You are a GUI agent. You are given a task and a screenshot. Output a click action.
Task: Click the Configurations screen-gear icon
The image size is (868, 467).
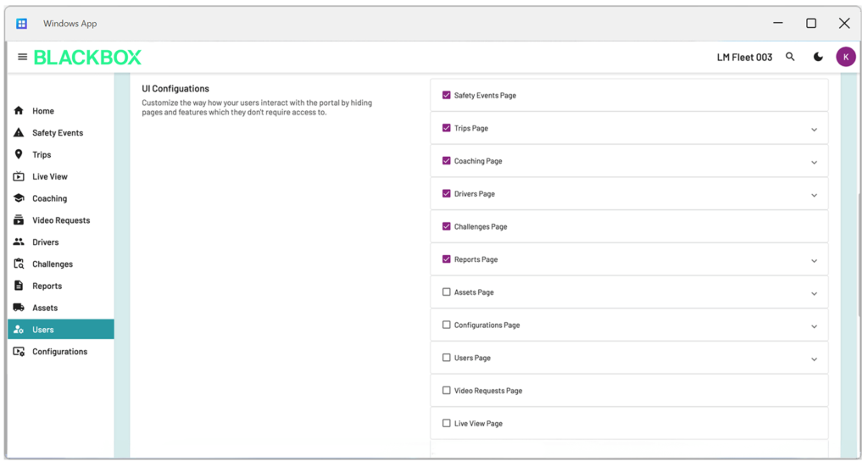pos(19,352)
